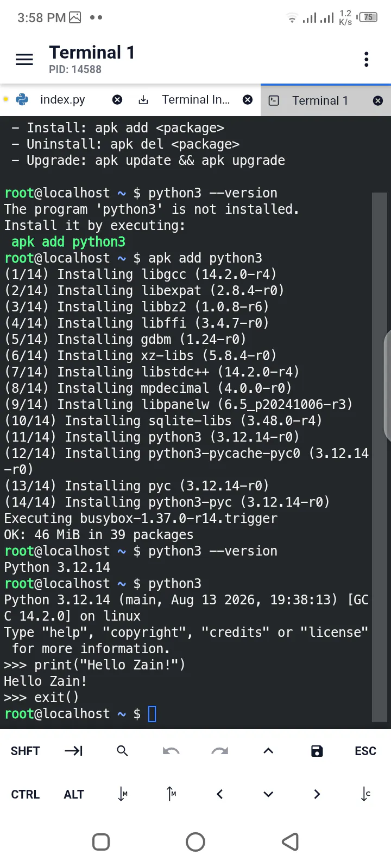Tap the search magnifier key
Screen dimensions: 391x868
122,751
